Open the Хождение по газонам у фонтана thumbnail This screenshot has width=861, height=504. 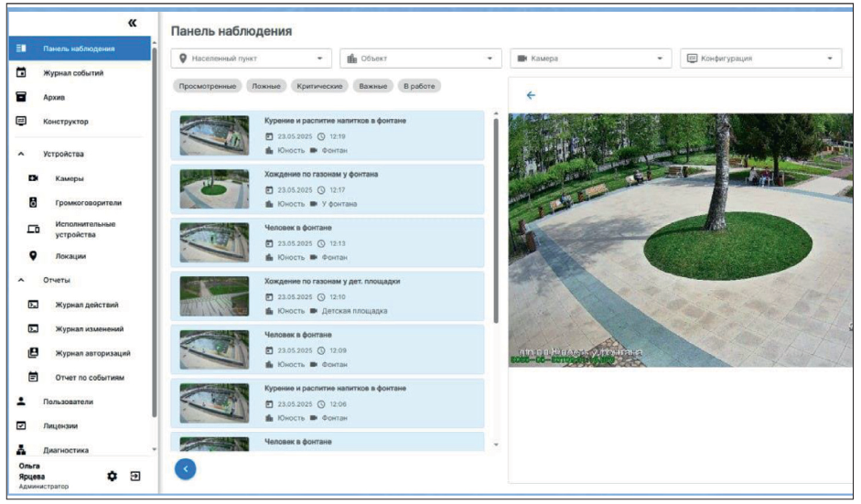coord(214,189)
